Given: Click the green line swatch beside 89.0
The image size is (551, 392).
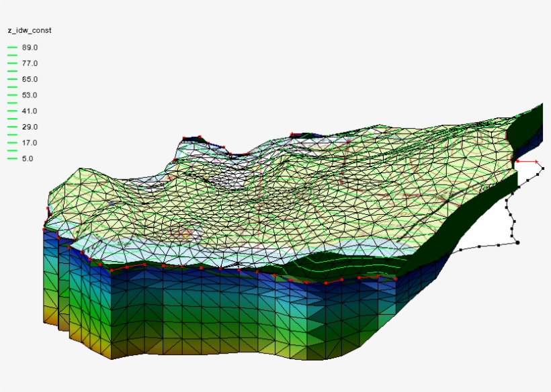Looking at the screenshot, I should (12, 48).
